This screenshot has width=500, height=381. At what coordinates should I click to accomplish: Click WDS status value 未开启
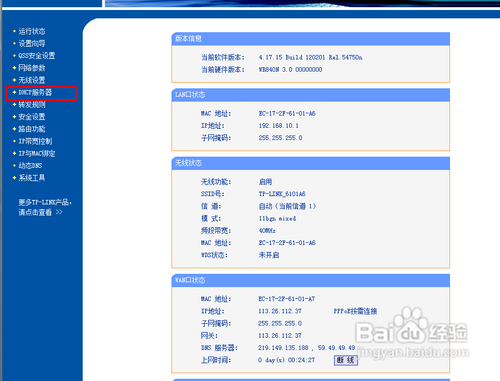[x=269, y=255]
